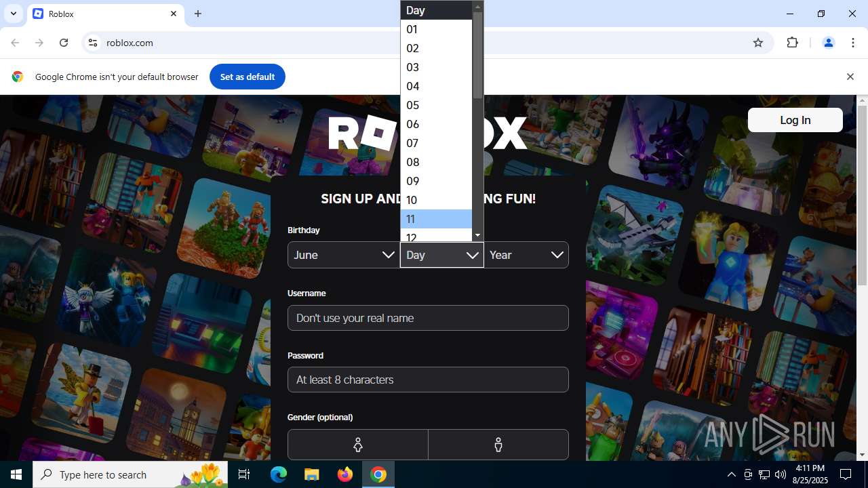Select the Roblox tab
The width and height of the screenshot is (868, 488).
point(105,14)
